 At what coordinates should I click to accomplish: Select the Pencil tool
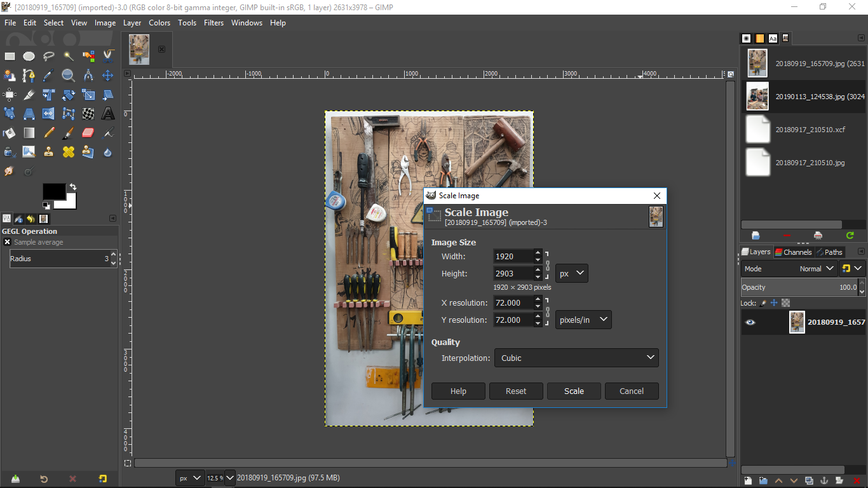coord(49,133)
